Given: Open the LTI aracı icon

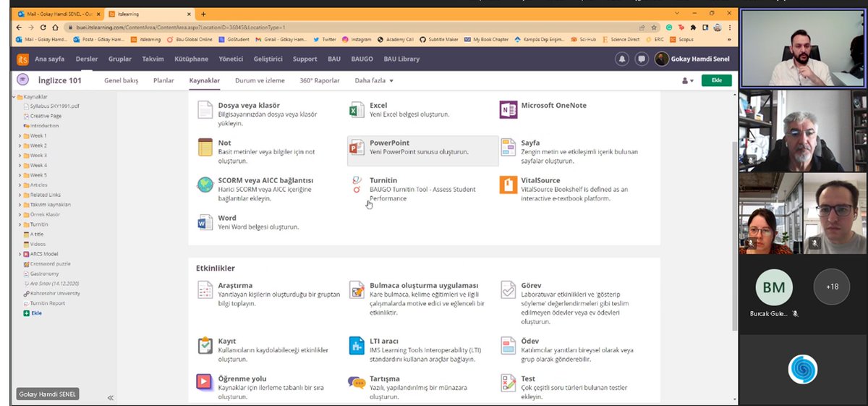Looking at the screenshot, I should 356,345.
